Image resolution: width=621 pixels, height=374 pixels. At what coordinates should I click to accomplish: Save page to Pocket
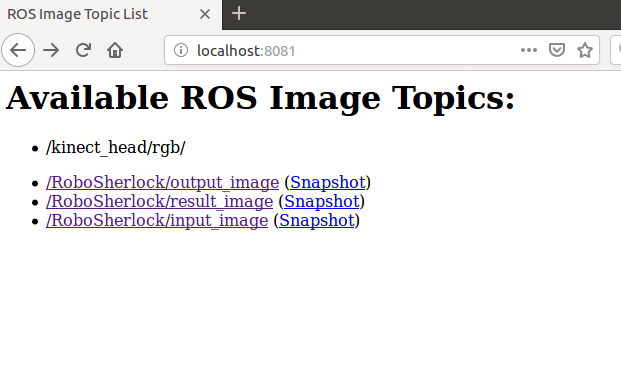(x=556, y=50)
